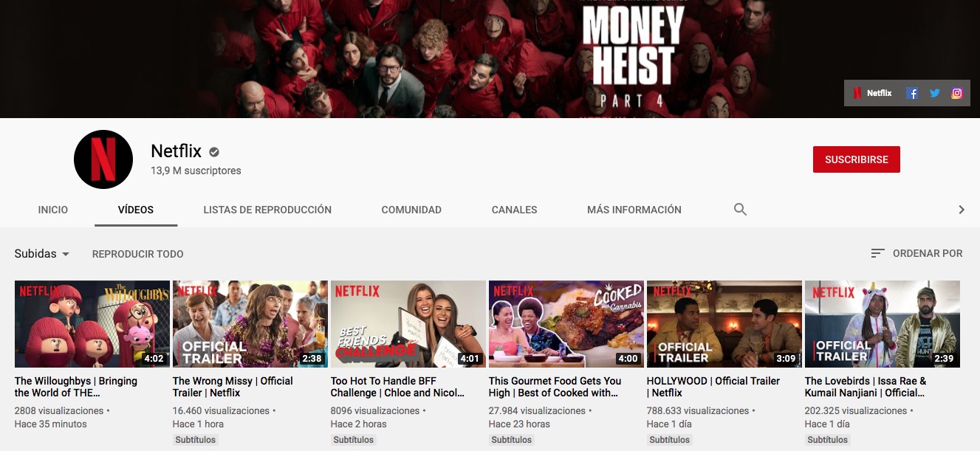Open Netflix's Twitter link in banner

click(935, 93)
